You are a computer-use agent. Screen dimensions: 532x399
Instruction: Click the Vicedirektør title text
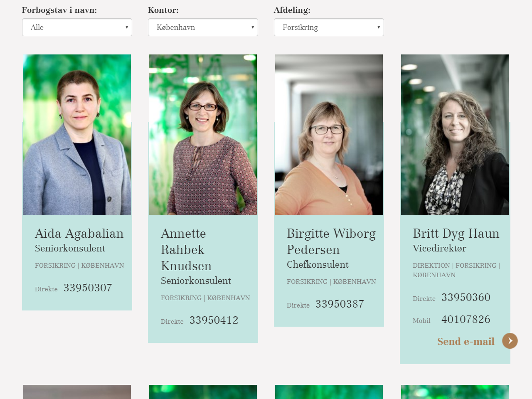point(439,248)
